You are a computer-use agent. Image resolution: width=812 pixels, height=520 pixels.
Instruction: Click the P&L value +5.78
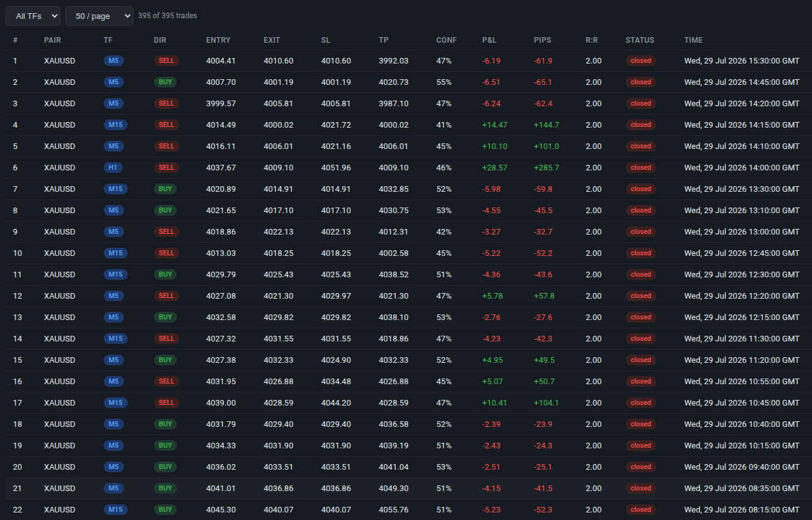[x=492, y=296]
